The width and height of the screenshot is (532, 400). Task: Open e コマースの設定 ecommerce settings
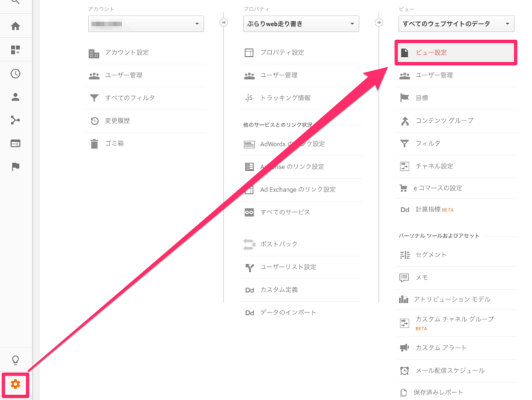point(437,188)
